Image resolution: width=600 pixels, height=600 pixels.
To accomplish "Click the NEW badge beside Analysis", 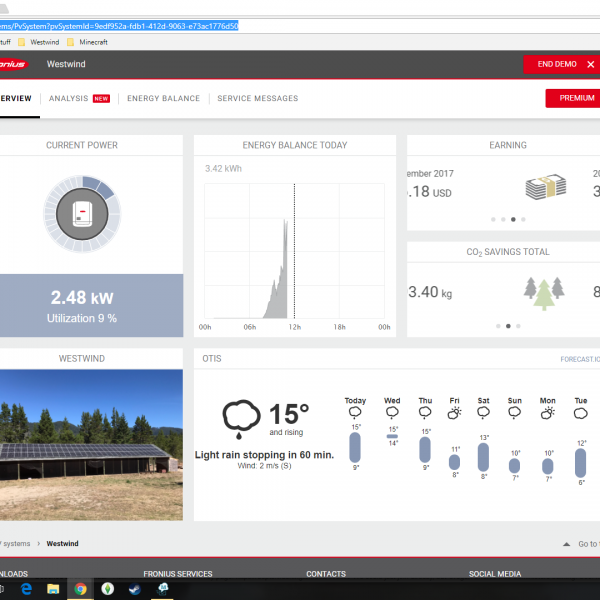I will pyautogui.click(x=101, y=99).
